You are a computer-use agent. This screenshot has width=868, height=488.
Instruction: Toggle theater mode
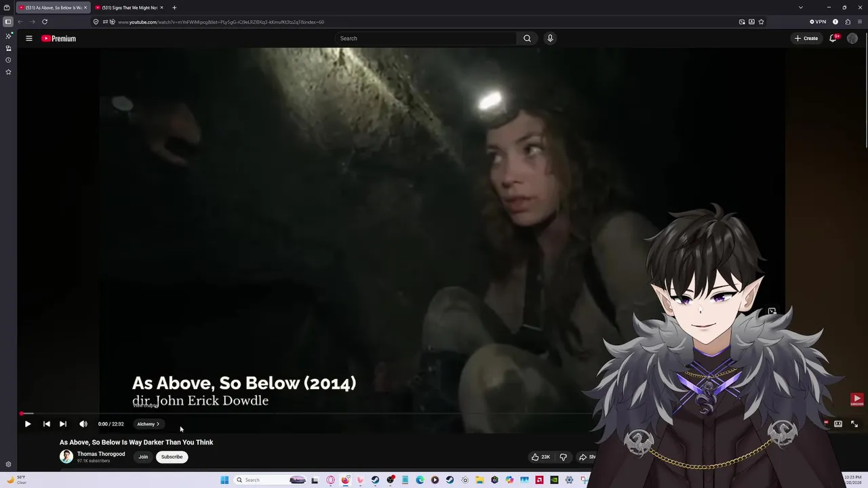tap(838, 424)
